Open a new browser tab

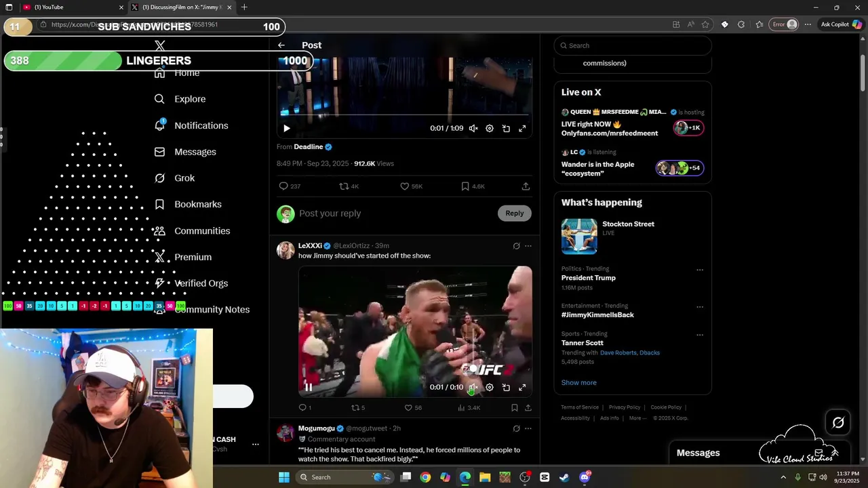coord(244,7)
